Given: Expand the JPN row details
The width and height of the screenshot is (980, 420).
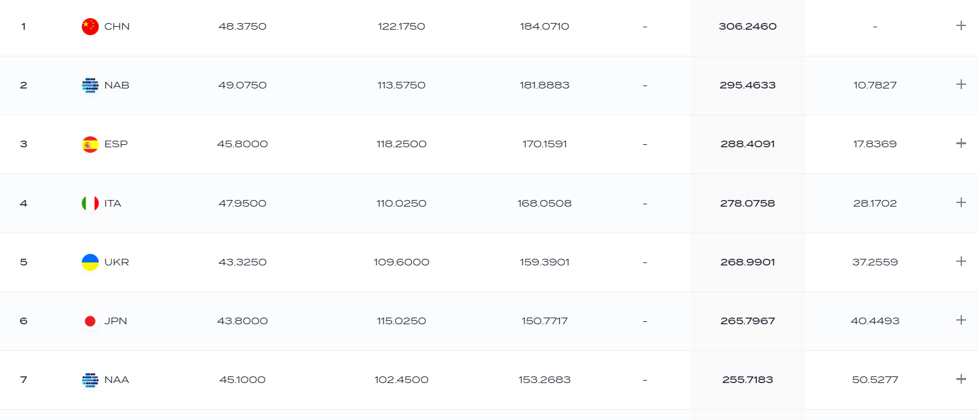Looking at the screenshot, I should [x=961, y=320].
